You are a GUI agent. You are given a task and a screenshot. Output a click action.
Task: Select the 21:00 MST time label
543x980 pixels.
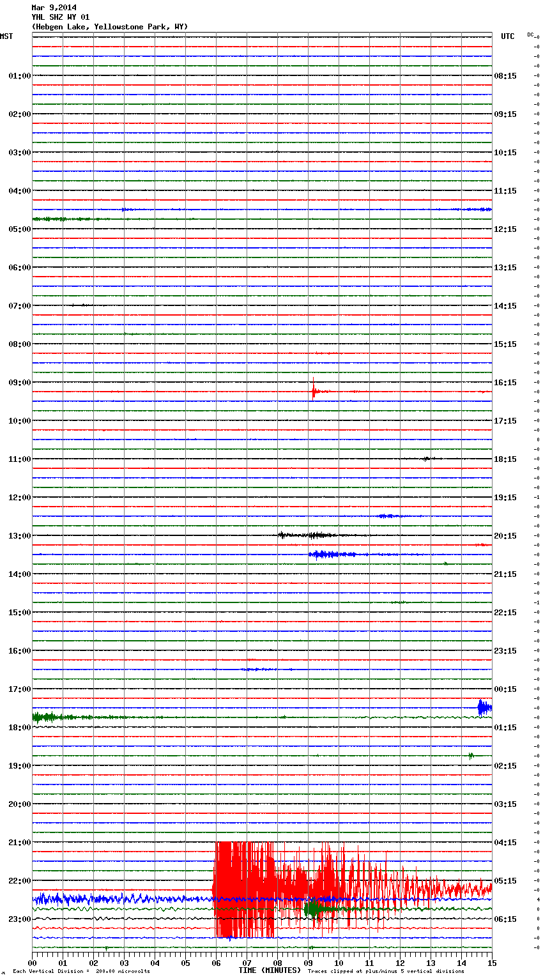[19, 843]
